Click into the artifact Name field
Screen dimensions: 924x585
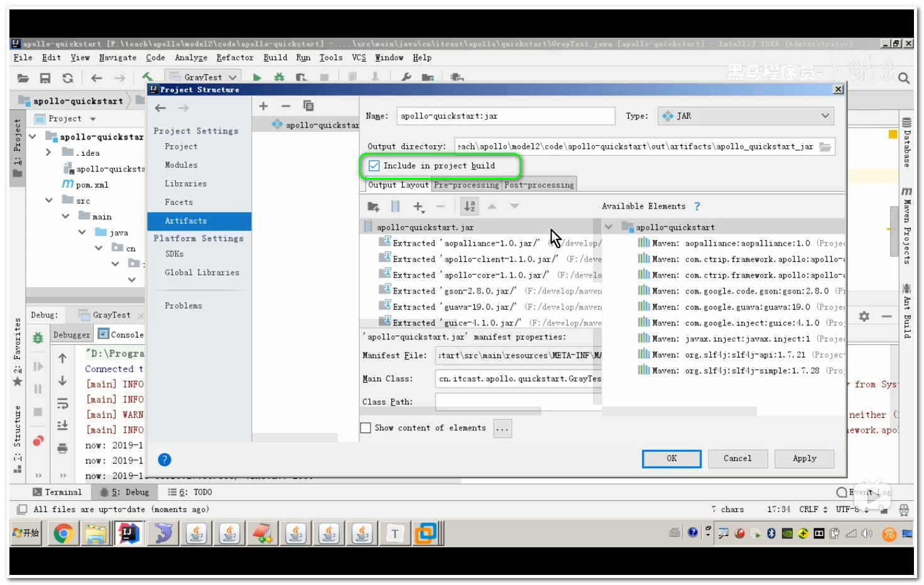[x=506, y=116]
